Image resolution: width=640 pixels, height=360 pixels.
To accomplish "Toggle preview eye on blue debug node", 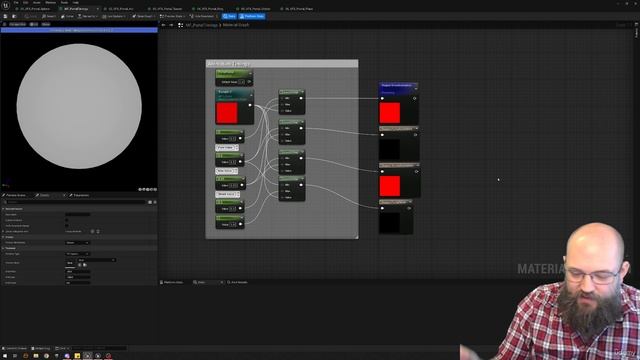I will [414, 98].
